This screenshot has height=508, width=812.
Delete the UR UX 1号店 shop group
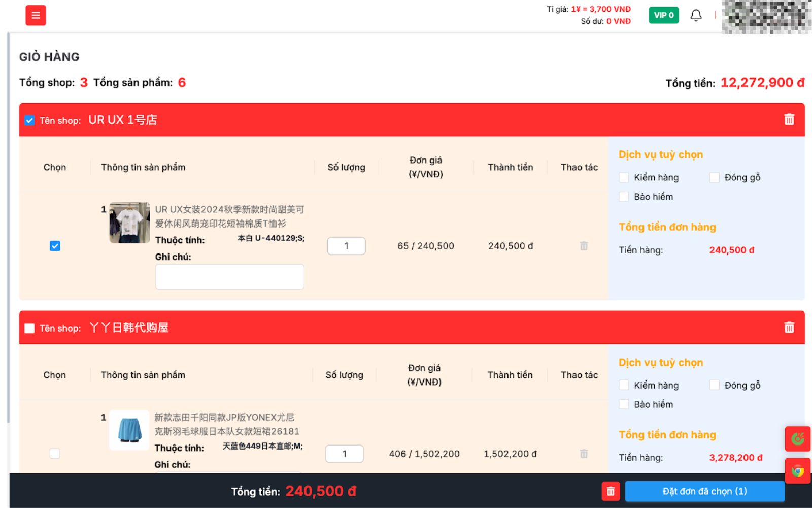click(x=789, y=119)
